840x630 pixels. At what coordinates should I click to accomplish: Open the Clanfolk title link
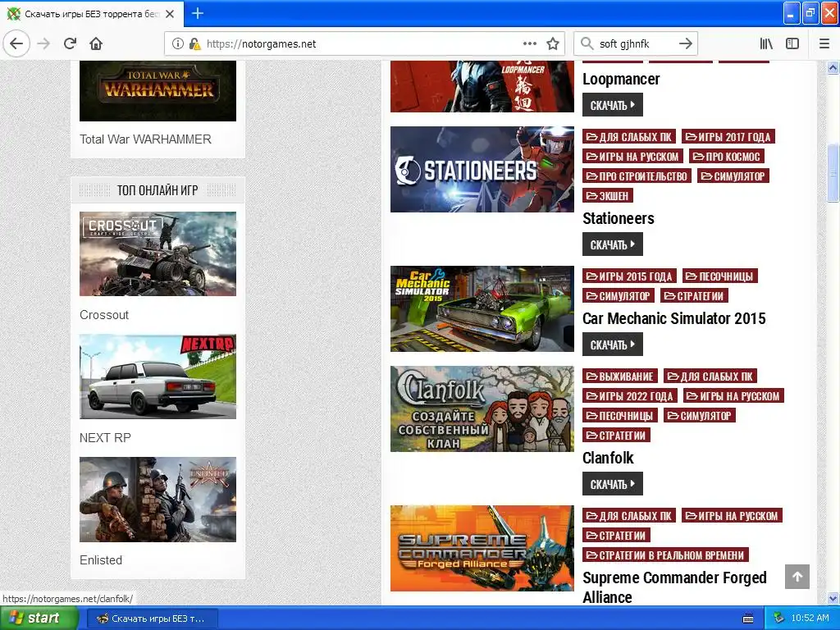click(x=608, y=458)
